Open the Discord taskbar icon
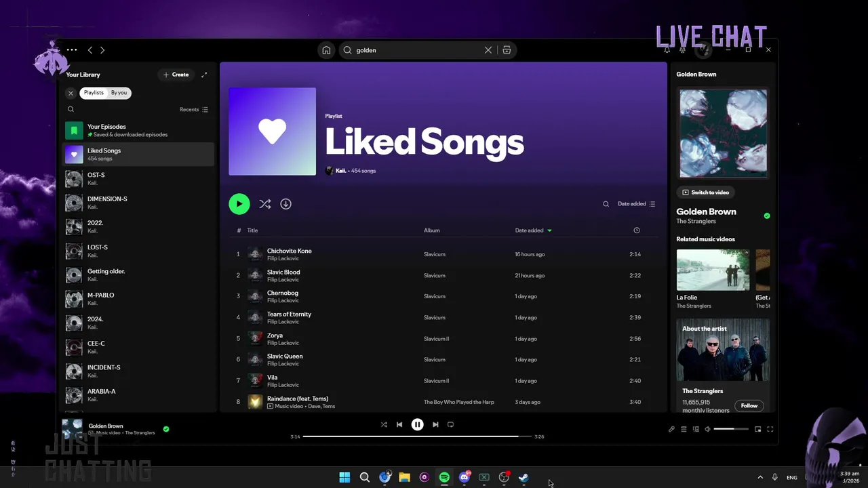This screenshot has width=868, height=488. pyautogui.click(x=465, y=477)
